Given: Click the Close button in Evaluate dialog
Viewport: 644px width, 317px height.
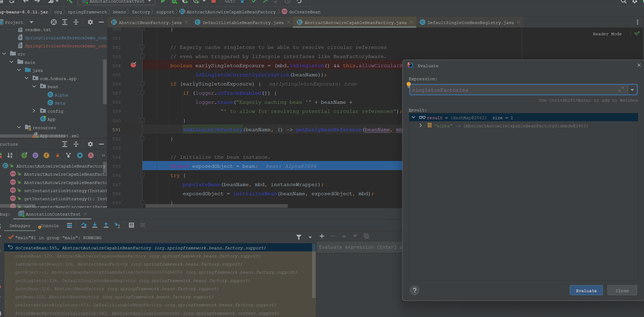Looking at the screenshot, I should 622,291.
